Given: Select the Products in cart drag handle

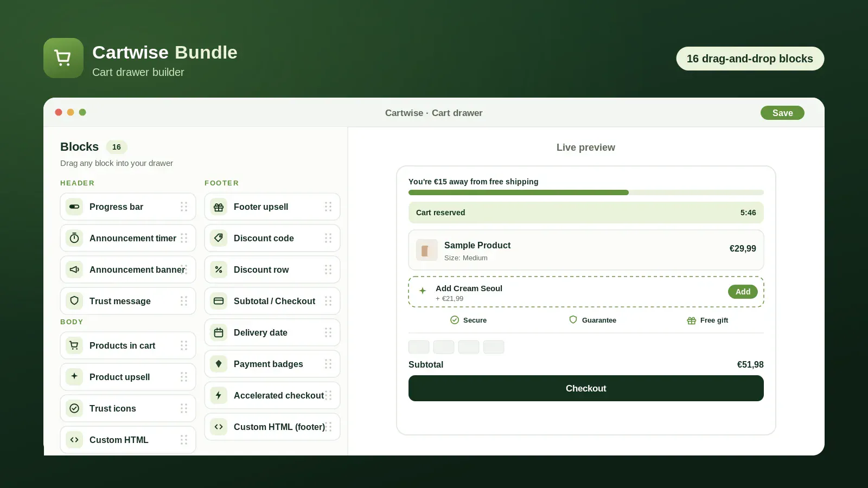Looking at the screenshot, I should click(x=184, y=345).
